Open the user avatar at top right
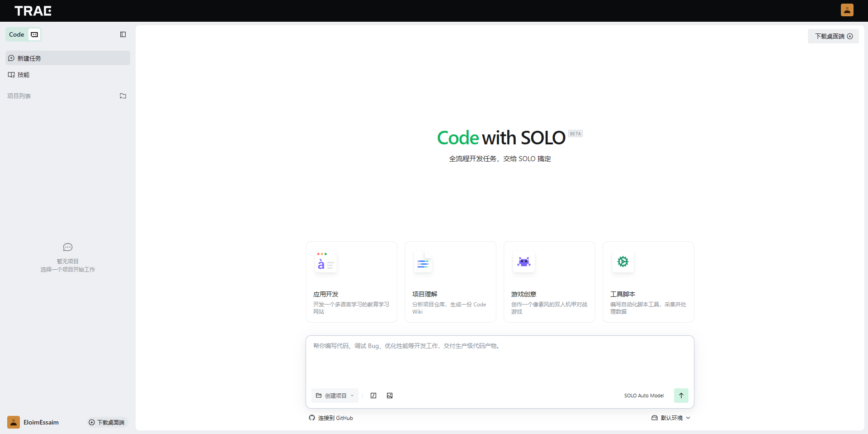868x434 pixels. 847,10
